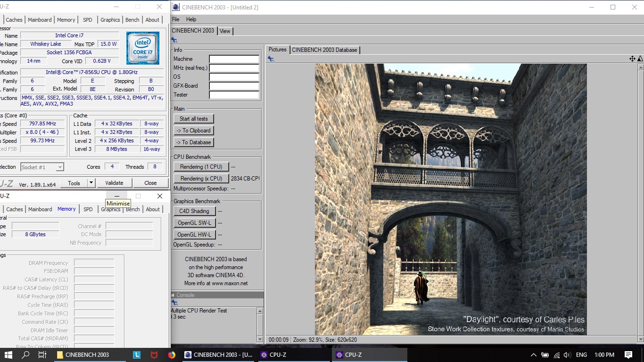Click the GFX-Board input field
Image resolution: width=644 pixels, height=362 pixels.
234,86
